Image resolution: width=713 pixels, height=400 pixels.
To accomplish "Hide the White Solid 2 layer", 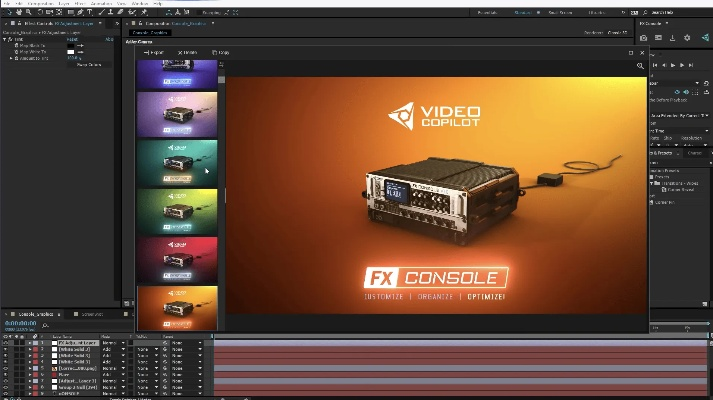I will 6,349.
